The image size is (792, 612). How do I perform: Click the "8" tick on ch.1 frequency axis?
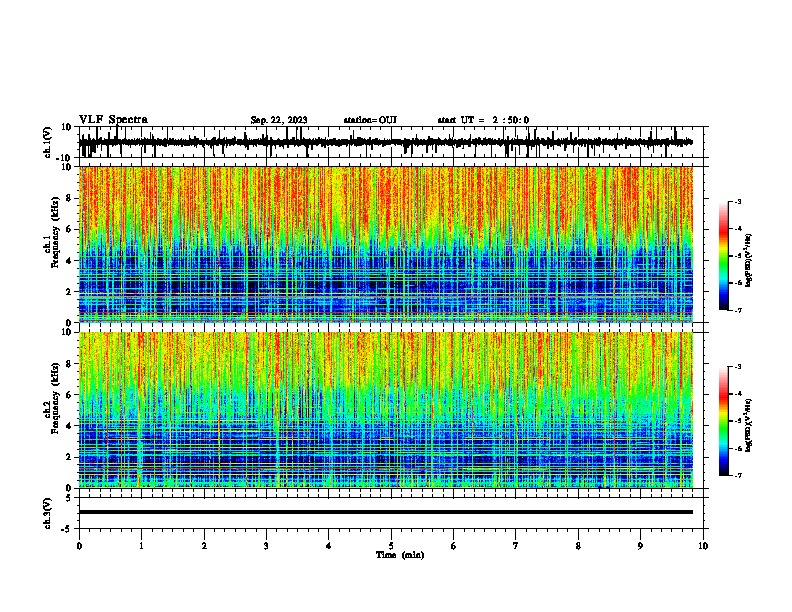pos(69,198)
